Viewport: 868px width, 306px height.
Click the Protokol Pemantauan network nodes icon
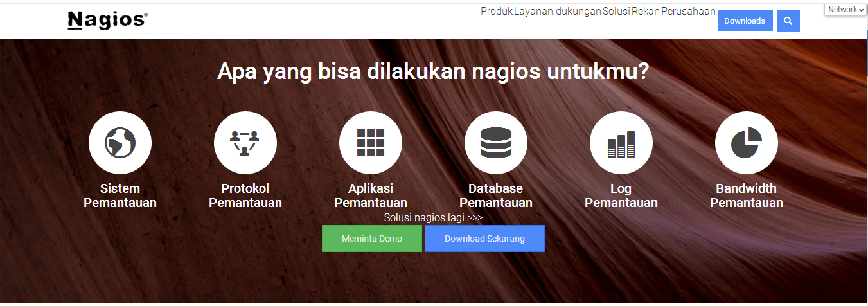click(x=245, y=143)
